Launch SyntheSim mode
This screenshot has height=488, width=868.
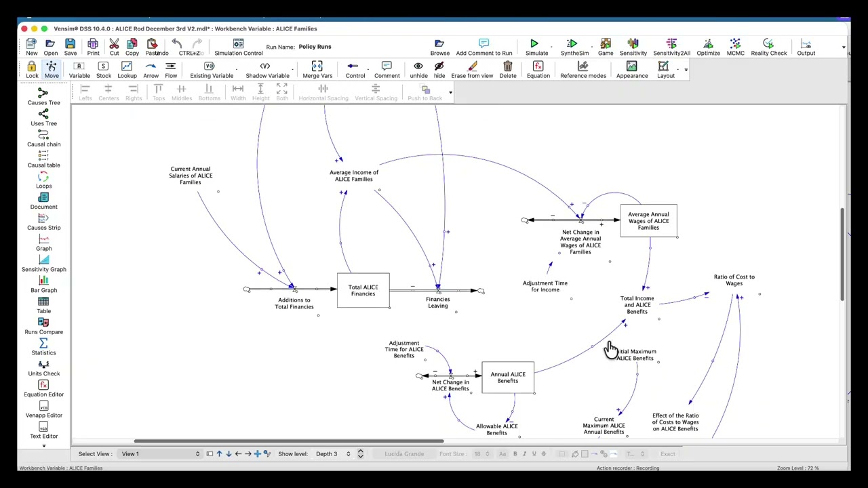tap(574, 47)
